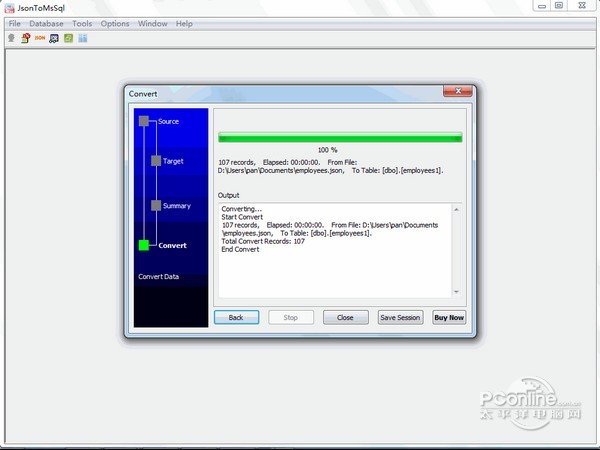Click the light blue columns toolbar icon

[83, 38]
